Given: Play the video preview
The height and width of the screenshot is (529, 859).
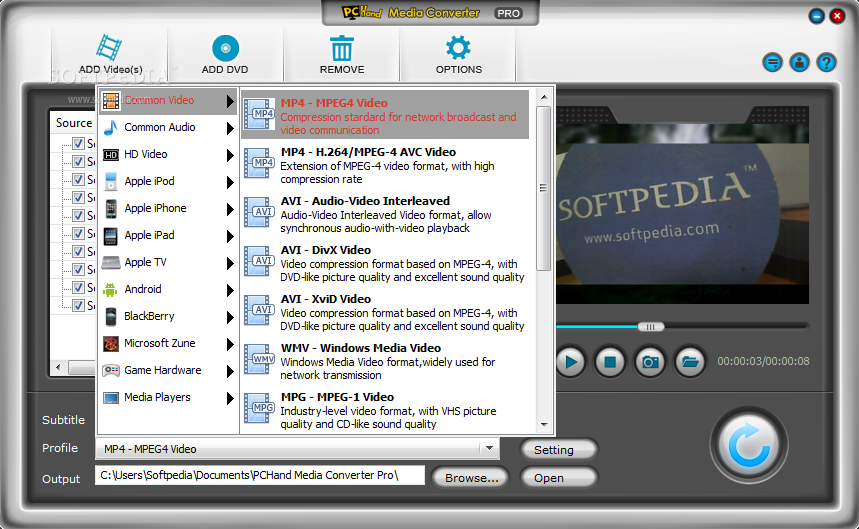Looking at the screenshot, I should pos(570,361).
